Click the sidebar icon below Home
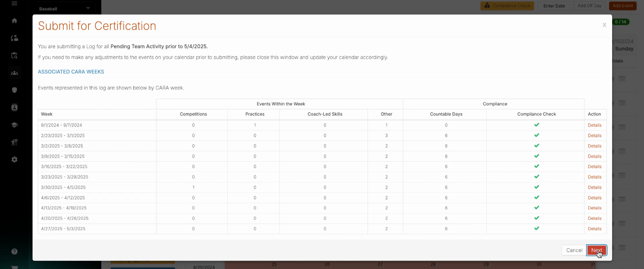 pyautogui.click(x=14, y=38)
